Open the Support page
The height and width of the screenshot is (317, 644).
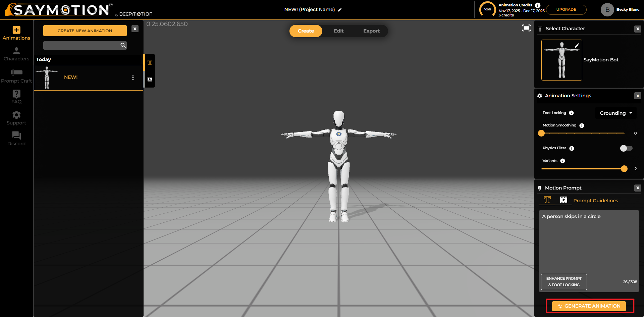(16, 117)
